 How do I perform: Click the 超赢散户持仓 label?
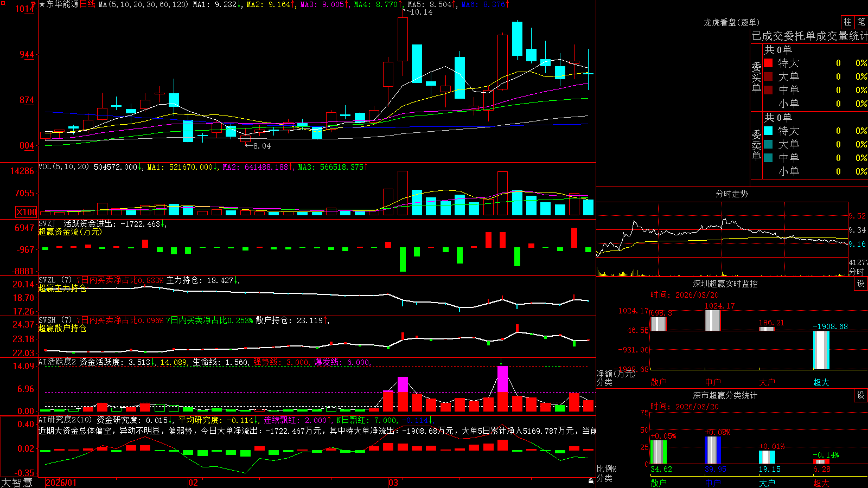pos(62,328)
